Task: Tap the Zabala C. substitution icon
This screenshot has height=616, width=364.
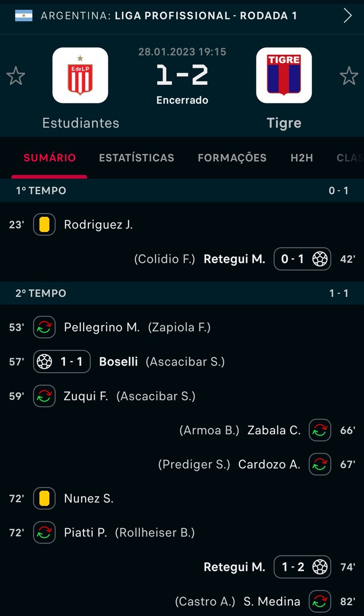Action: (x=319, y=430)
